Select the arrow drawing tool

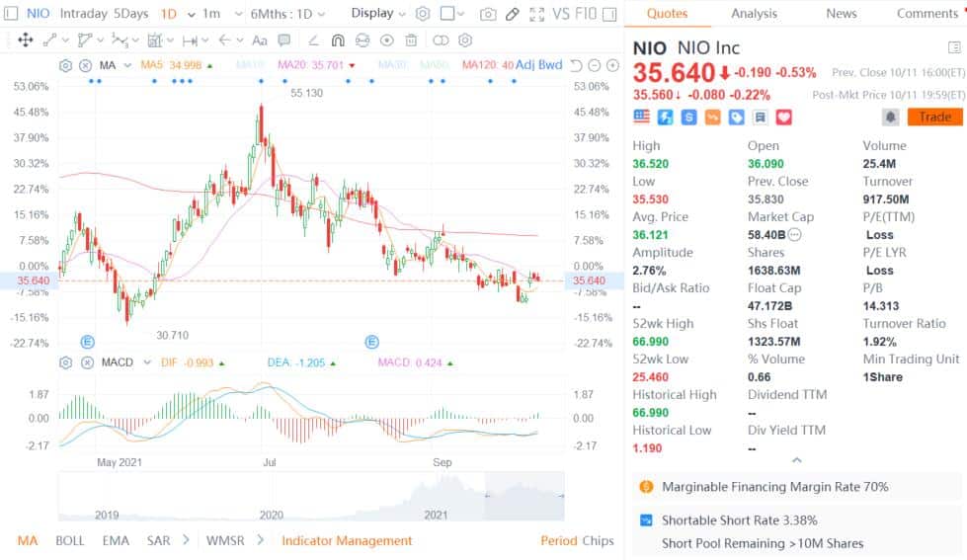[x=224, y=40]
